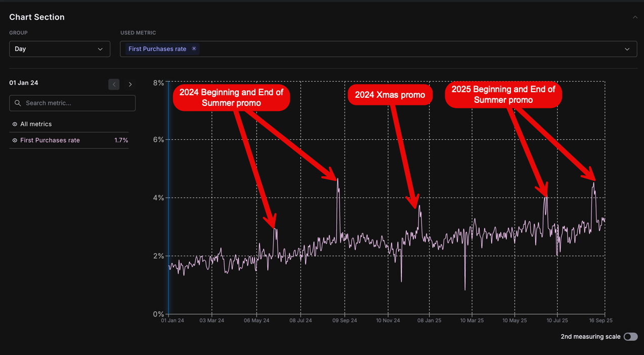Select First Purchases rate in metric list
This screenshot has height=355, width=644.
tap(50, 140)
